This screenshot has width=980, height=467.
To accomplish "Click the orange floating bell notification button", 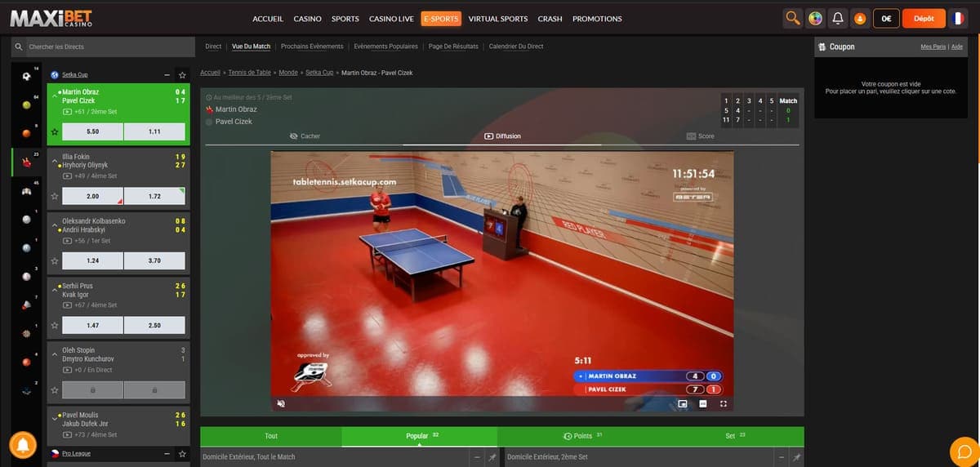I will [23, 445].
